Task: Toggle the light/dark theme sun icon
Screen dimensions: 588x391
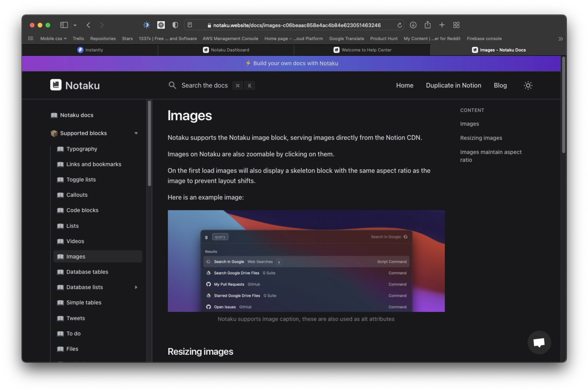Action: pos(528,86)
